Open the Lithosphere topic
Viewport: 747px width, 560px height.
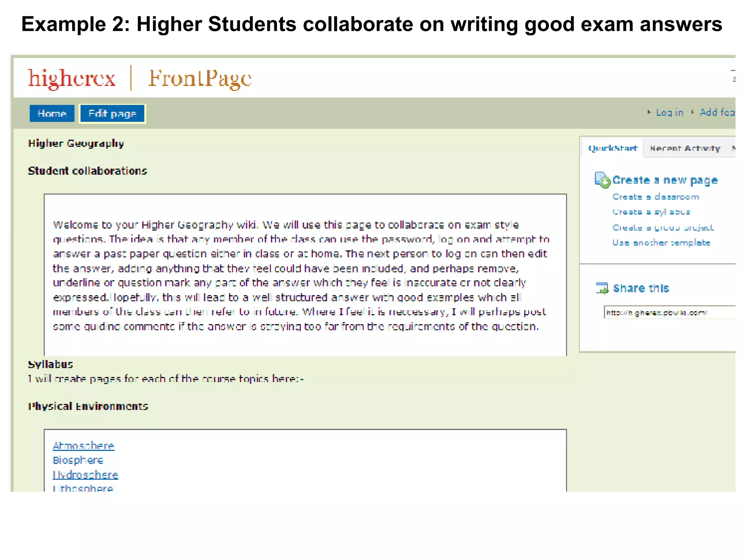pos(83,488)
